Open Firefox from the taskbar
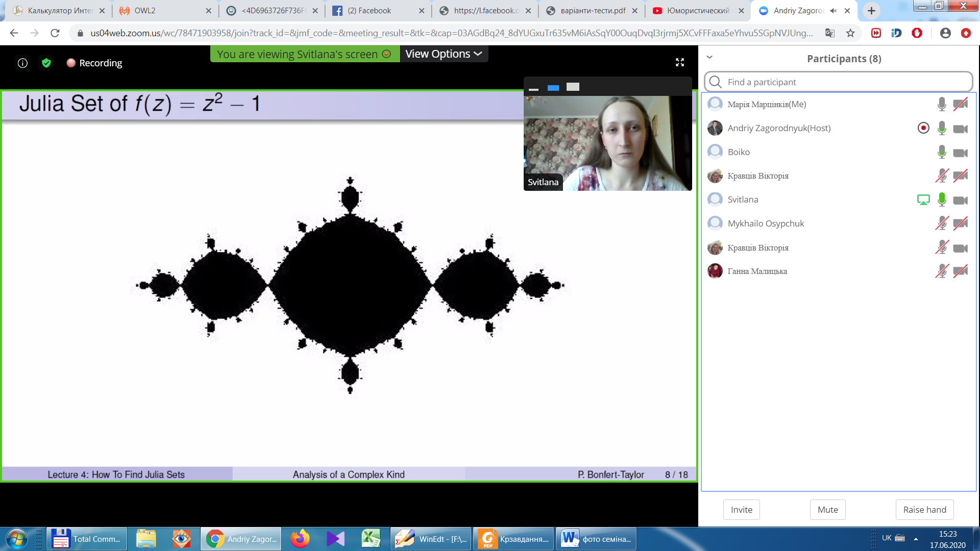 [300, 539]
